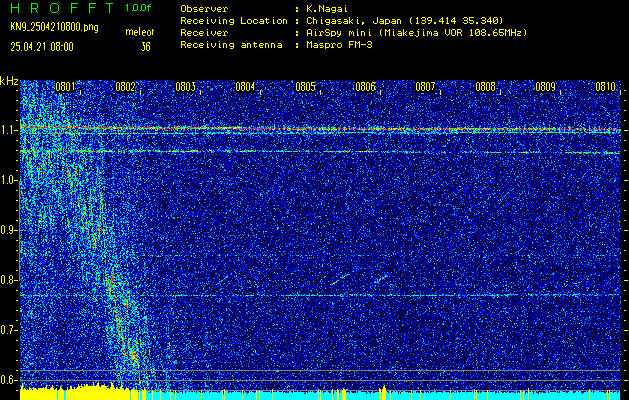
Task: Click the 0806 time marker
Action: click(x=365, y=86)
